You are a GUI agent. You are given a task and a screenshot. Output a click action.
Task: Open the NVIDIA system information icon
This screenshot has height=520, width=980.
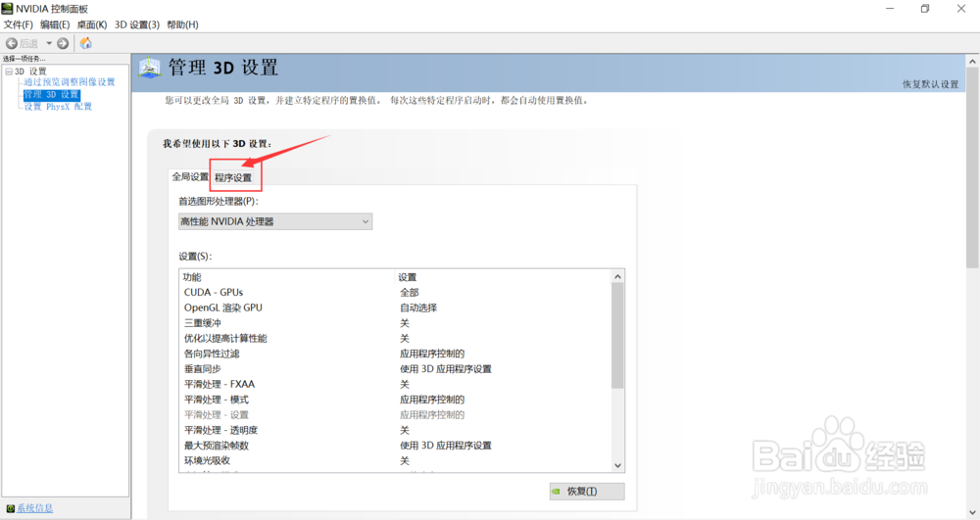click(x=10, y=508)
